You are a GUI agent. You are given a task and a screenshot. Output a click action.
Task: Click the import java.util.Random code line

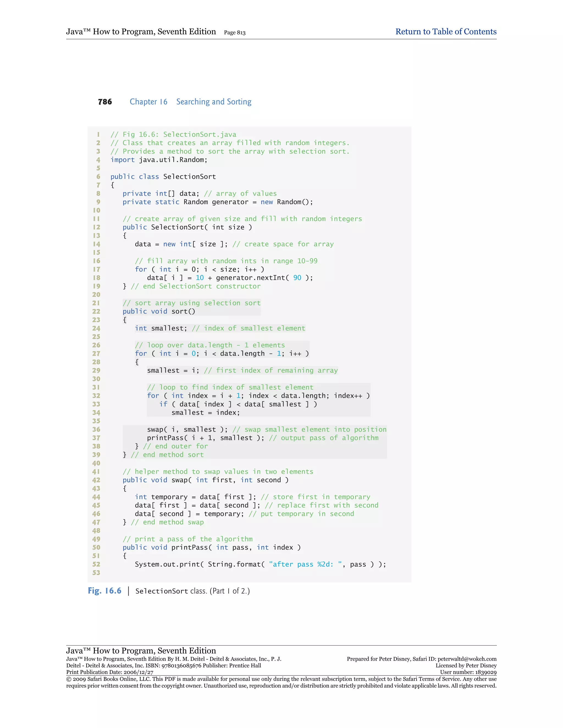tap(159, 160)
